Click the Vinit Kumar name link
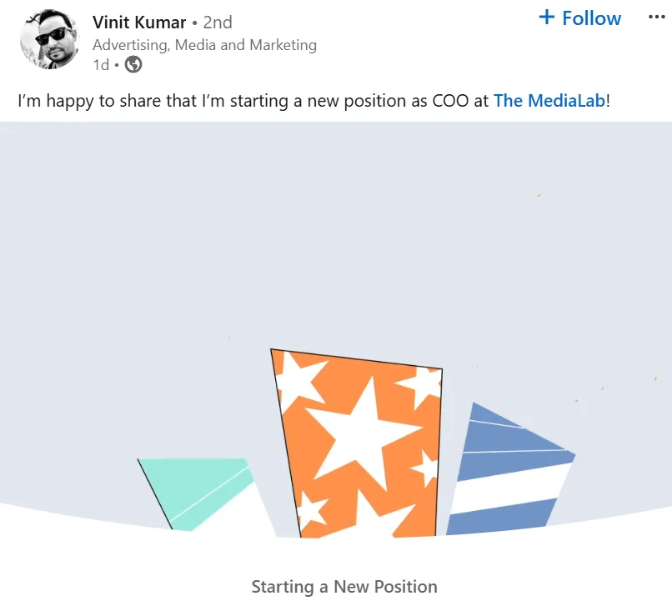This screenshot has width=672, height=616. pos(139,22)
